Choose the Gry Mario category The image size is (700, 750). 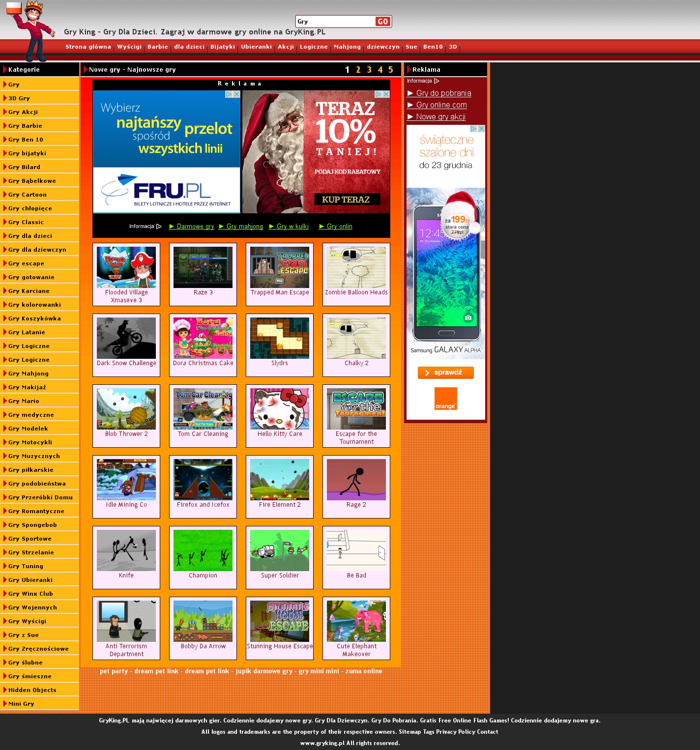24,401
